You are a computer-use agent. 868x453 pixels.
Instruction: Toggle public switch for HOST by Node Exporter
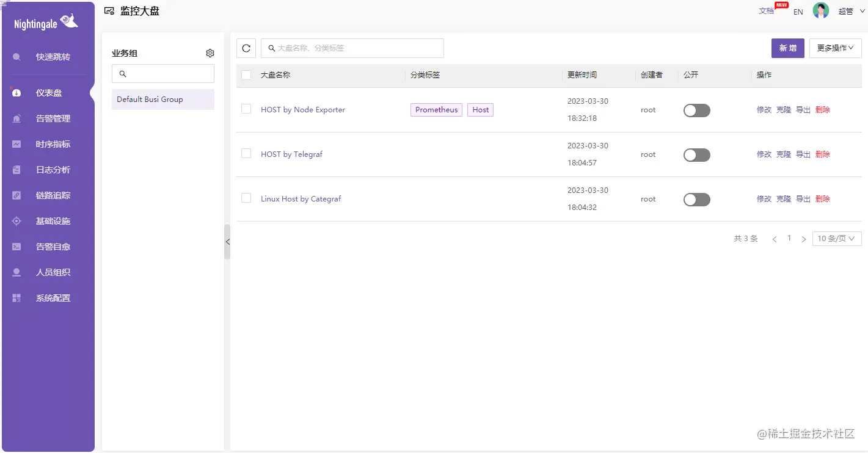(x=696, y=111)
